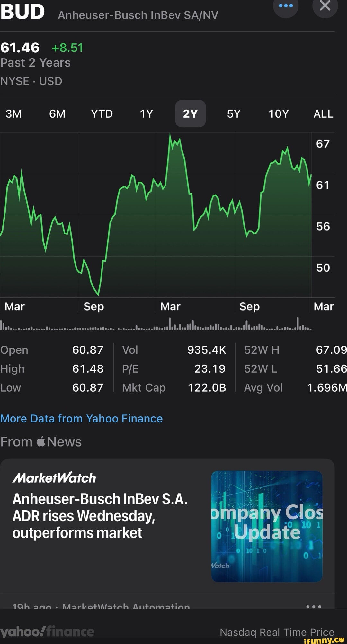Switch chart to 6M range
Viewport: 347px width, 644px height.
[57, 114]
